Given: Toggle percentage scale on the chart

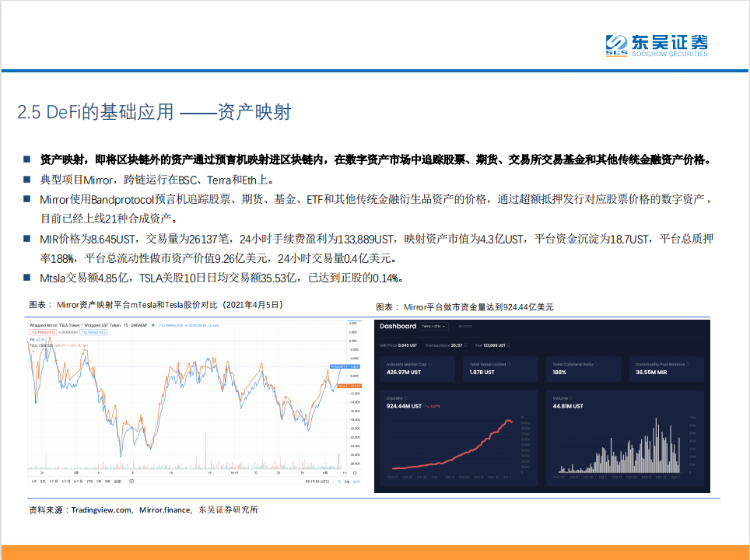Looking at the screenshot, I should click(x=338, y=481).
